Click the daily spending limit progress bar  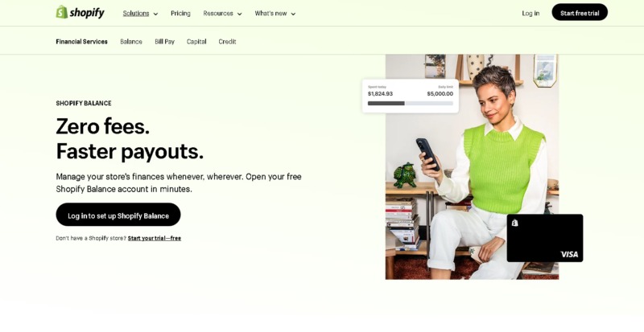[411, 104]
